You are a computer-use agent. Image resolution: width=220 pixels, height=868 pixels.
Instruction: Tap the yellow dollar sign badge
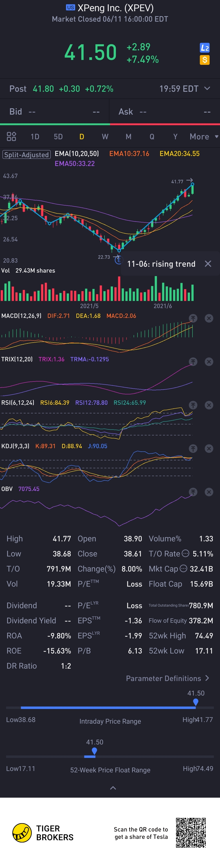[x=205, y=60]
